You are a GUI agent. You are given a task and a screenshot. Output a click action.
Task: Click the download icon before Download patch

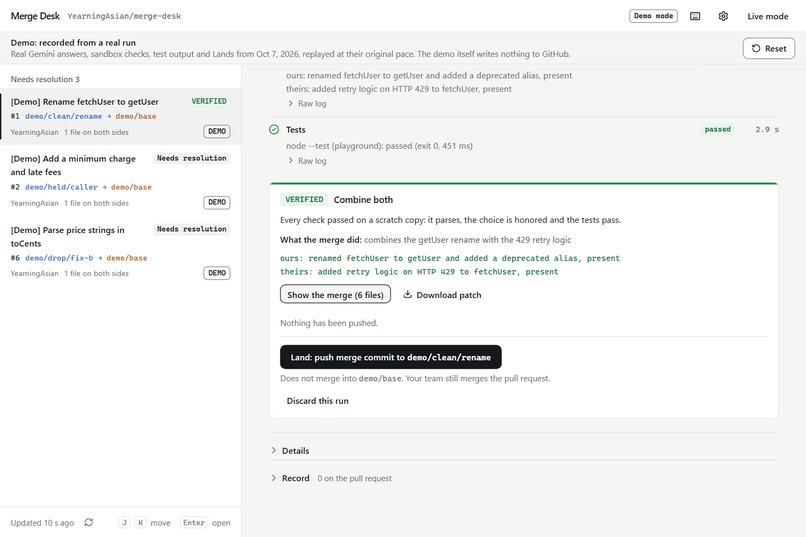click(x=408, y=294)
